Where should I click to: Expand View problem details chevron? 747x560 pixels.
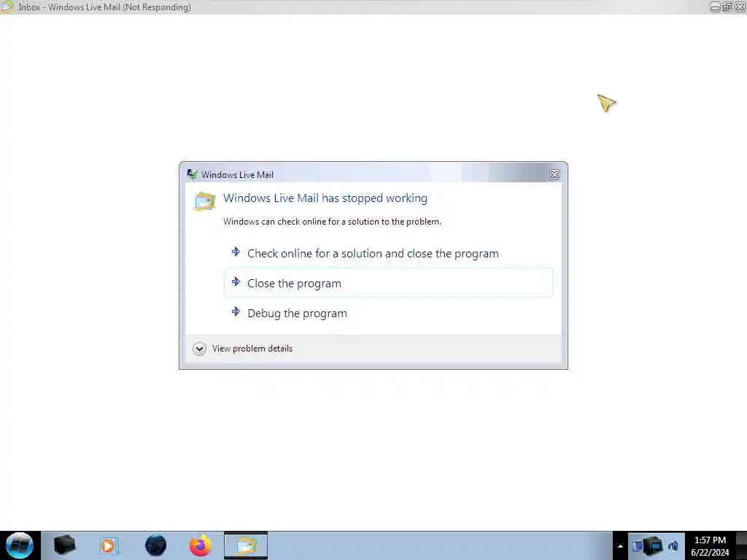coord(199,349)
